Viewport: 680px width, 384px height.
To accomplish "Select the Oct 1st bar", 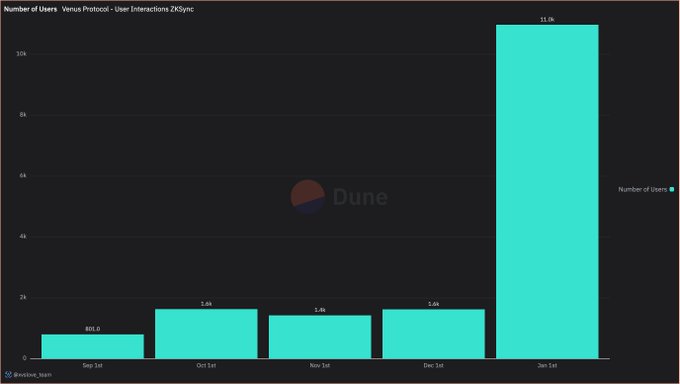I will [206, 334].
